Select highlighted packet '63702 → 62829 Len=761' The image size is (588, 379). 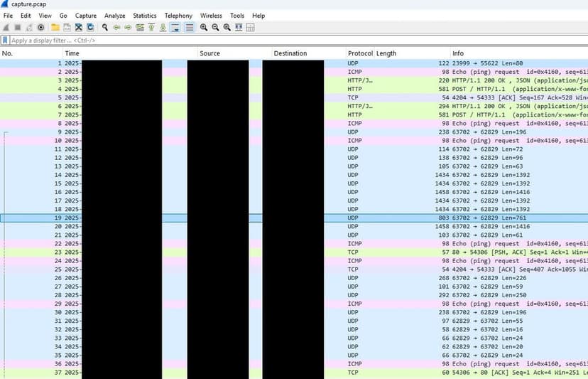pyautogui.click(x=294, y=218)
